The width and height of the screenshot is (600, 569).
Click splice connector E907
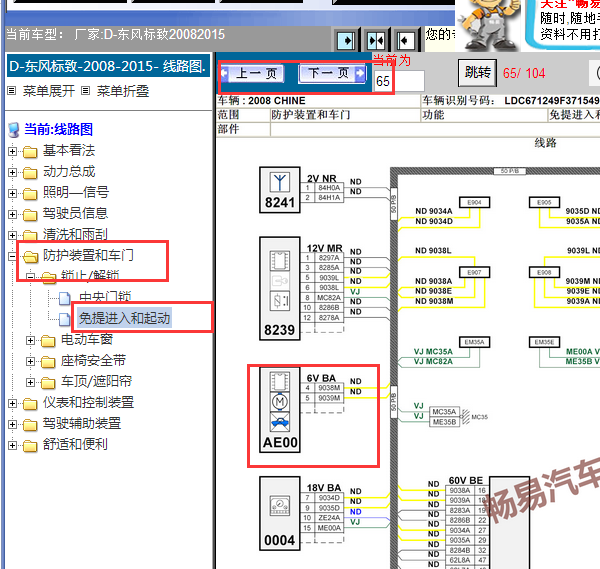[x=474, y=272]
